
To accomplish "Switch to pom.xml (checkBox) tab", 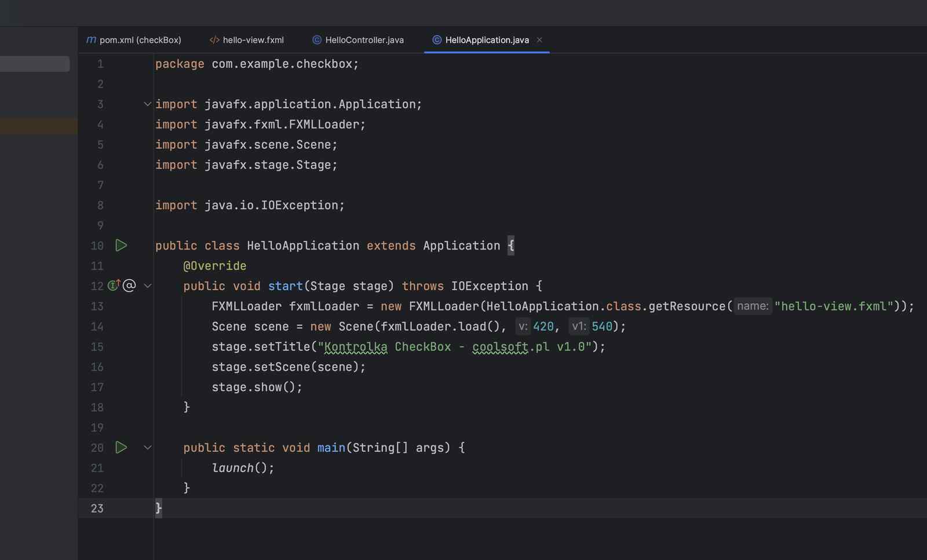I will click(134, 40).
